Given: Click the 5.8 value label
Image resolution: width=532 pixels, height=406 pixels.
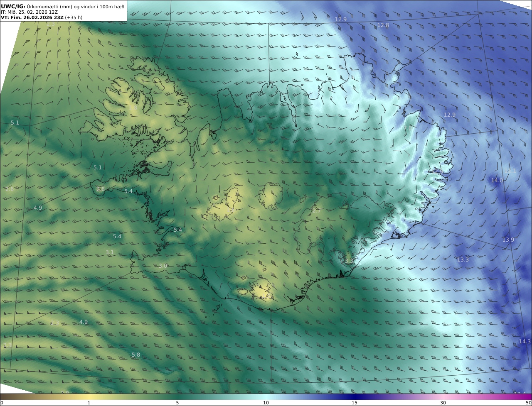Looking at the screenshot, I should pyautogui.click(x=136, y=355).
